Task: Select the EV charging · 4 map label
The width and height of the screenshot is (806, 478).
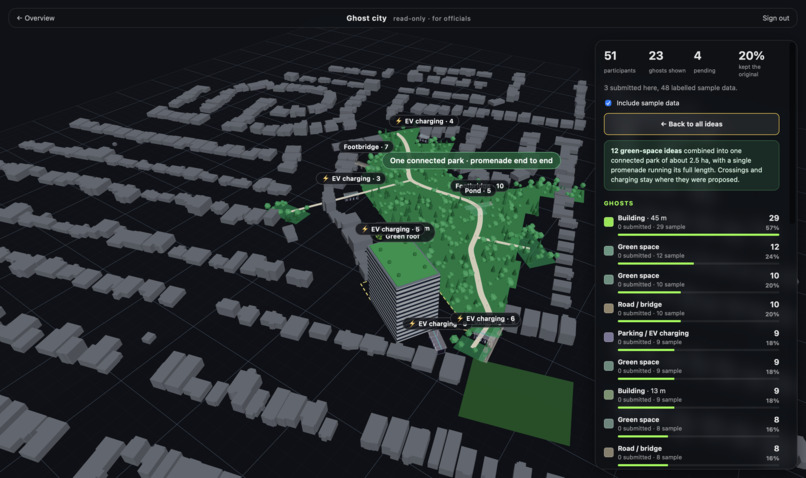Action: (x=424, y=121)
